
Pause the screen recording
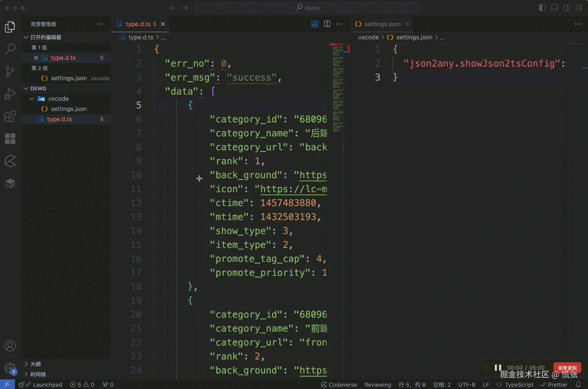(x=498, y=367)
